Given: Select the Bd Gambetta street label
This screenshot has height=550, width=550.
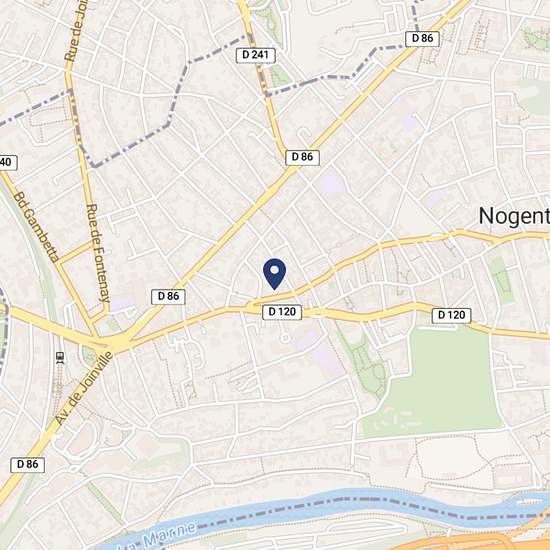Looking at the screenshot, I should [36, 227].
